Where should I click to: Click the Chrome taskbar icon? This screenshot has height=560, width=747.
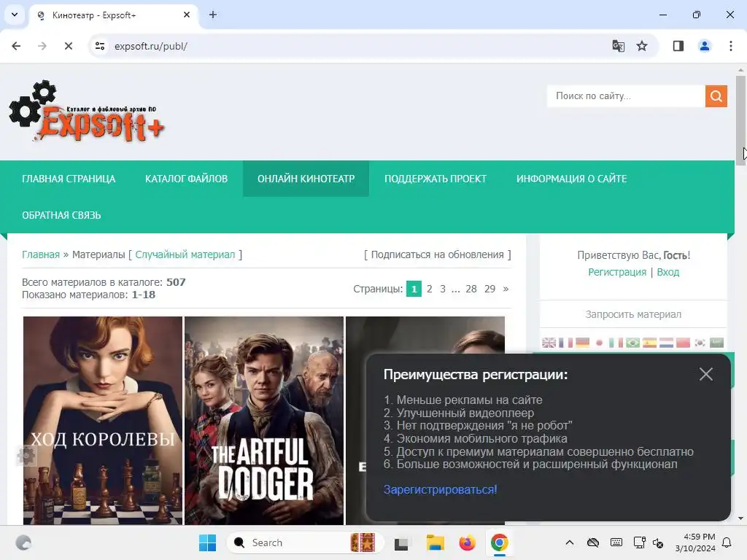[x=499, y=542]
